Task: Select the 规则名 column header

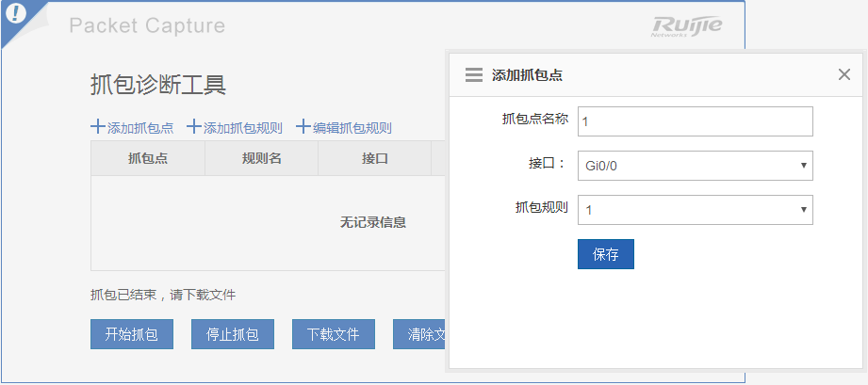Action: (x=261, y=158)
